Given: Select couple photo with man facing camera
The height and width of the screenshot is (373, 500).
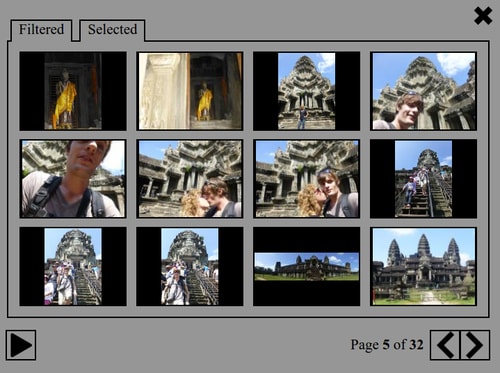Looking at the screenshot, I should click(x=306, y=179).
